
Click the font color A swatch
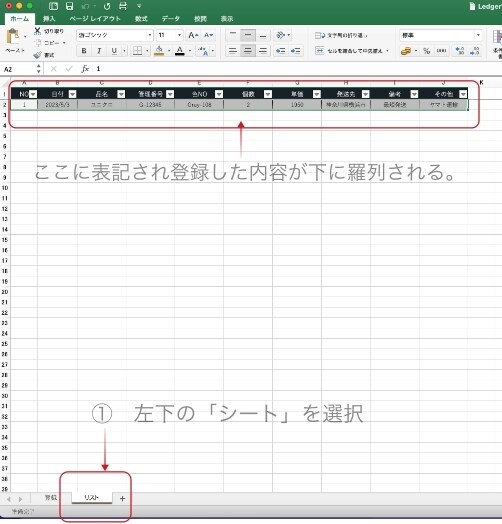[180, 51]
